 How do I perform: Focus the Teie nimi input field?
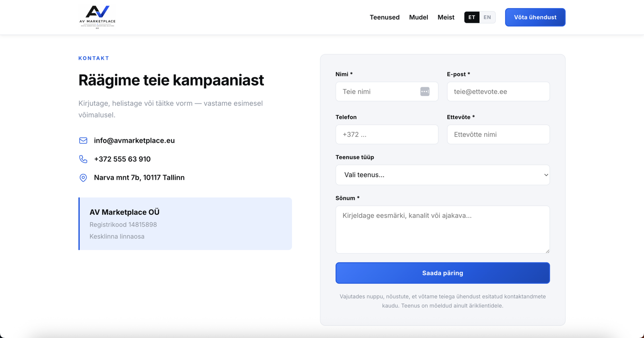[x=387, y=91]
